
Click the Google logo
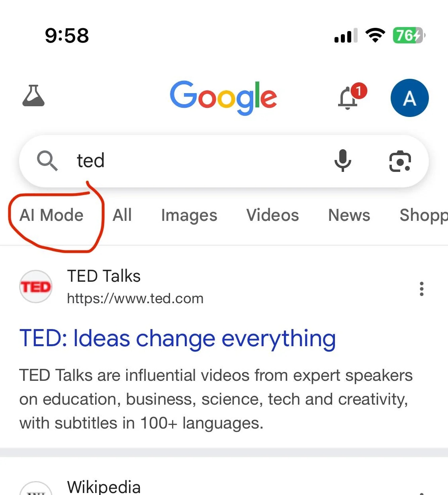(223, 97)
